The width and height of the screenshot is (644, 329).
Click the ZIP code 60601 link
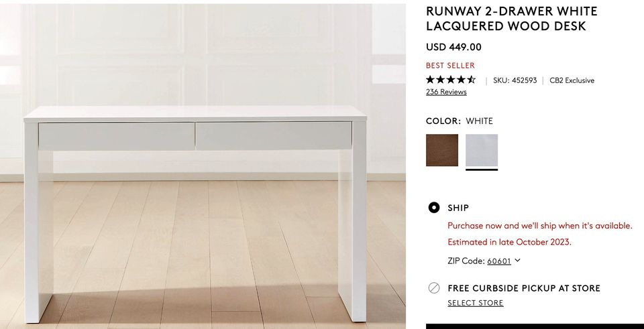[499, 261]
